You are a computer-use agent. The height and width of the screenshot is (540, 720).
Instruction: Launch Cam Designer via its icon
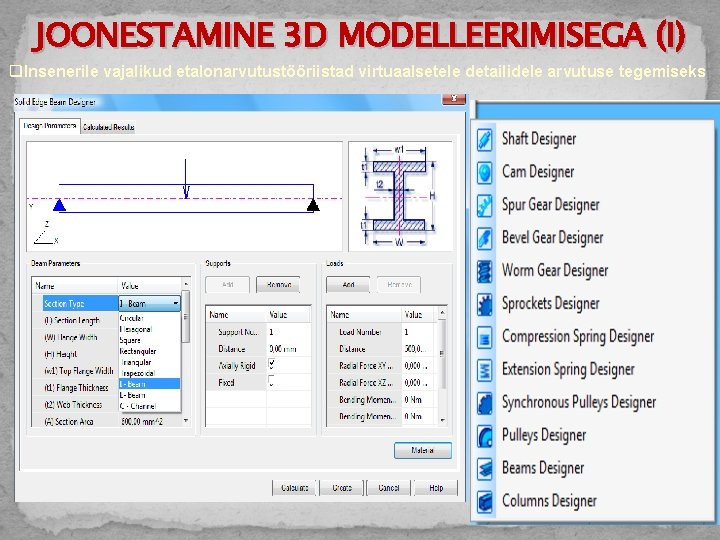tap(484, 172)
